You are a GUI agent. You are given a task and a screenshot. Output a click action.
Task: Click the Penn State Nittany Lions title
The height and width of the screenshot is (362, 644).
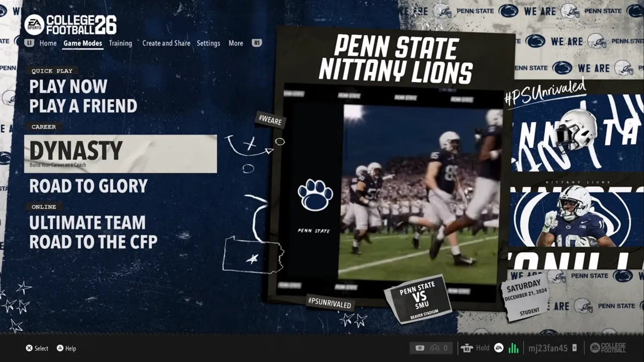pyautogui.click(x=396, y=59)
